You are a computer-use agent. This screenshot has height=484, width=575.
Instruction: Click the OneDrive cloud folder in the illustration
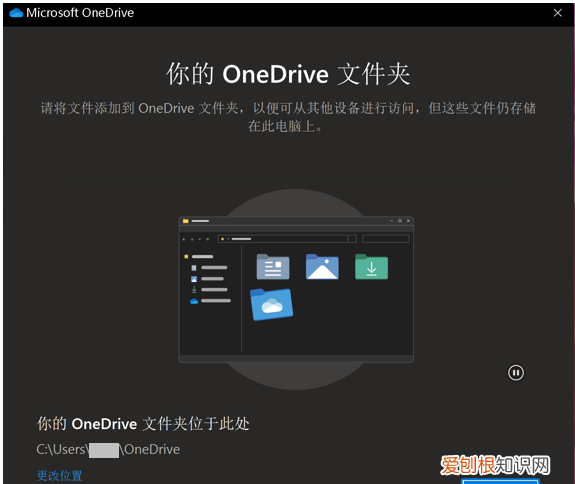tap(271, 304)
